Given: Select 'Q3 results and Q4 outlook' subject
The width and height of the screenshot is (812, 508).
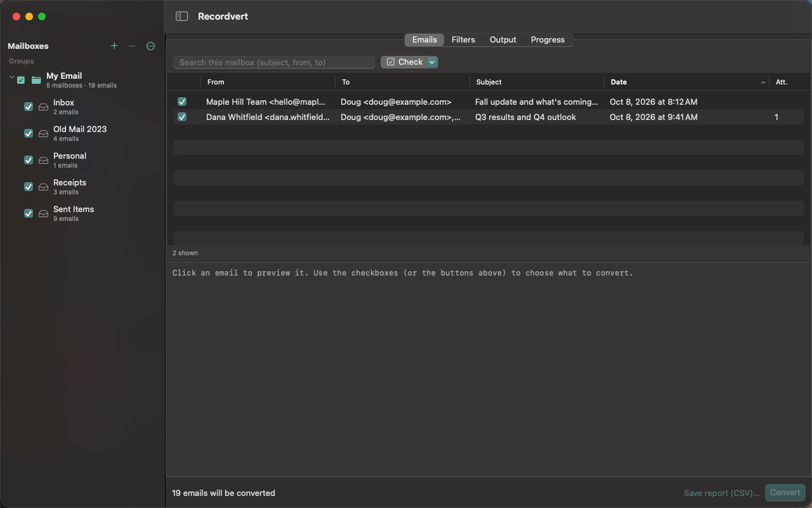Looking at the screenshot, I should tap(525, 117).
